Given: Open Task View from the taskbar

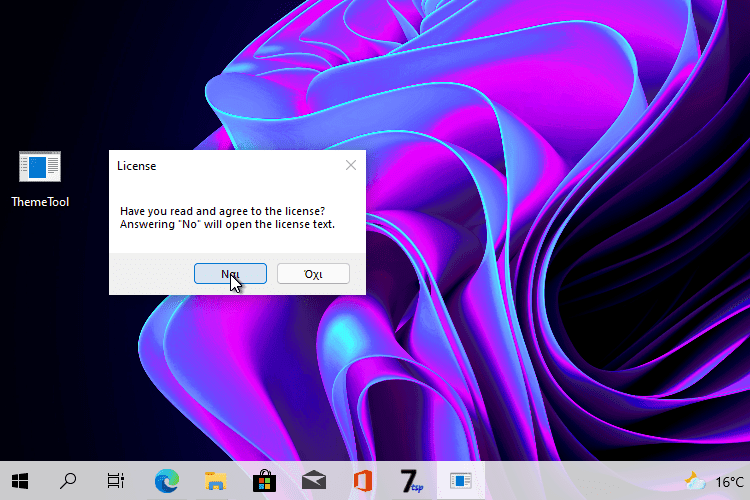Looking at the screenshot, I should tap(116, 481).
